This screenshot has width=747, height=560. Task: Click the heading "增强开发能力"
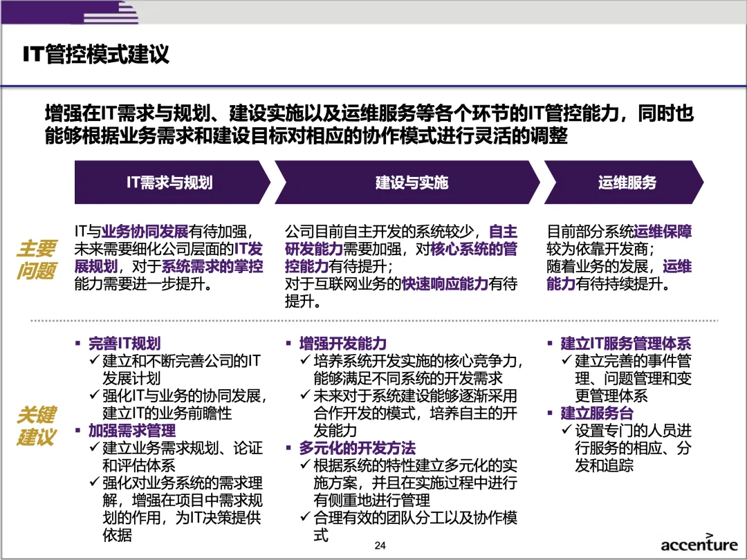click(x=342, y=344)
